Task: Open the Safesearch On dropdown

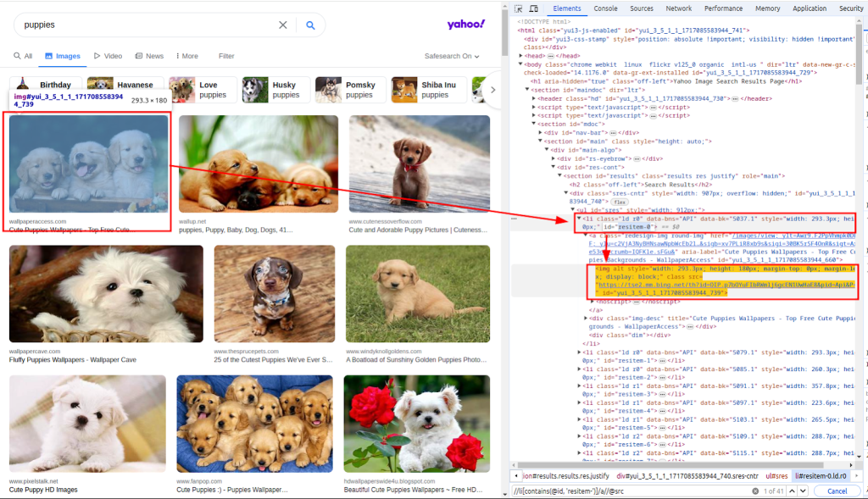Action: (x=452, y=56)
